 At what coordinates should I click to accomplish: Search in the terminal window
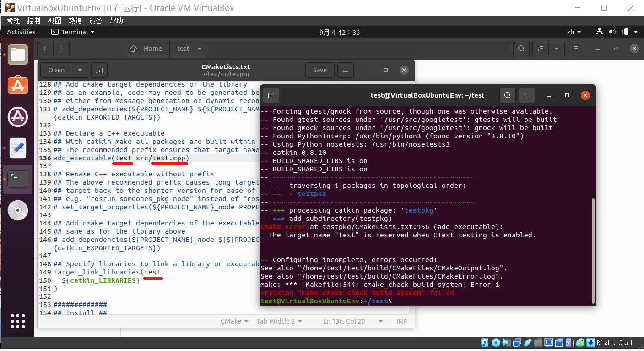point(507,95)
